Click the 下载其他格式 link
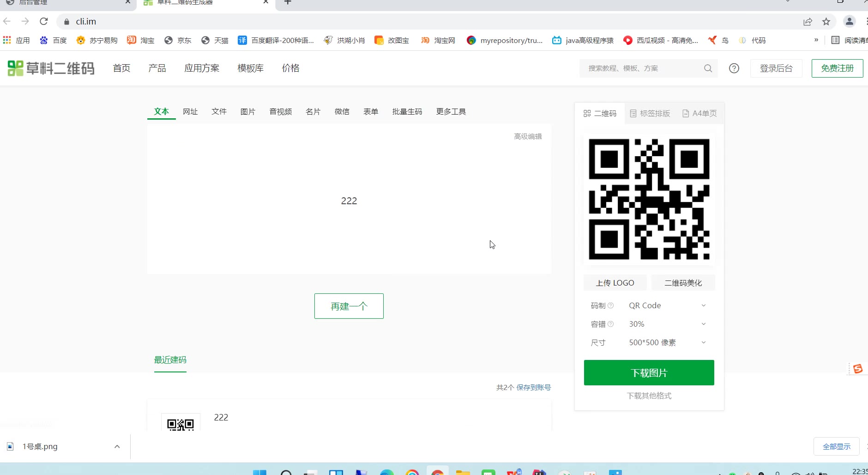This screenshot has width=868, height=475. [649, 396]
